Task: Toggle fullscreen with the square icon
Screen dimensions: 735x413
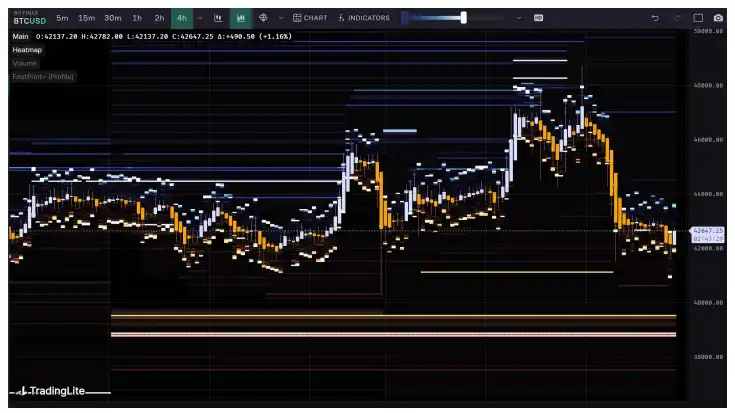Action: (x=700, y=18)
